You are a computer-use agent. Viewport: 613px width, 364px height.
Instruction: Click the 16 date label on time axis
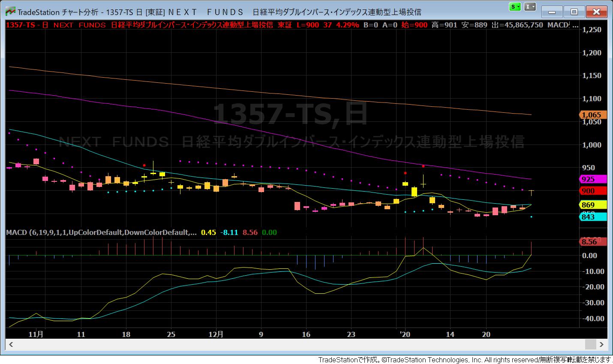tap(306, 334)
